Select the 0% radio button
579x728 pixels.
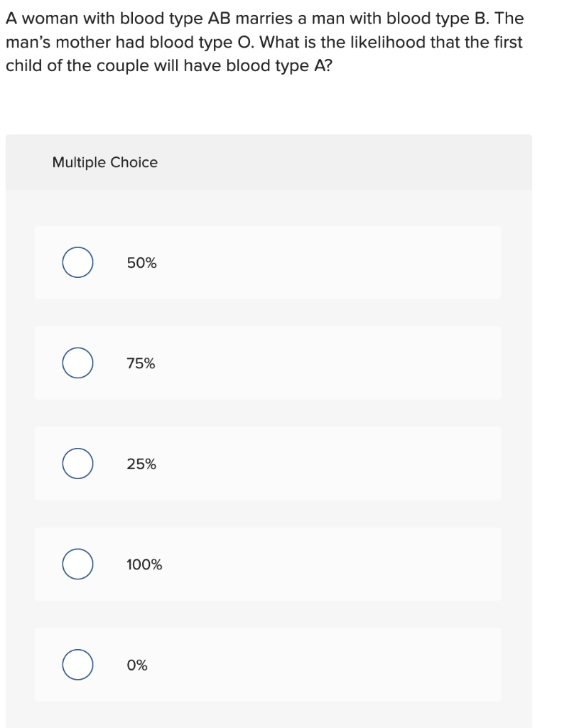click(x=77, y=665)
